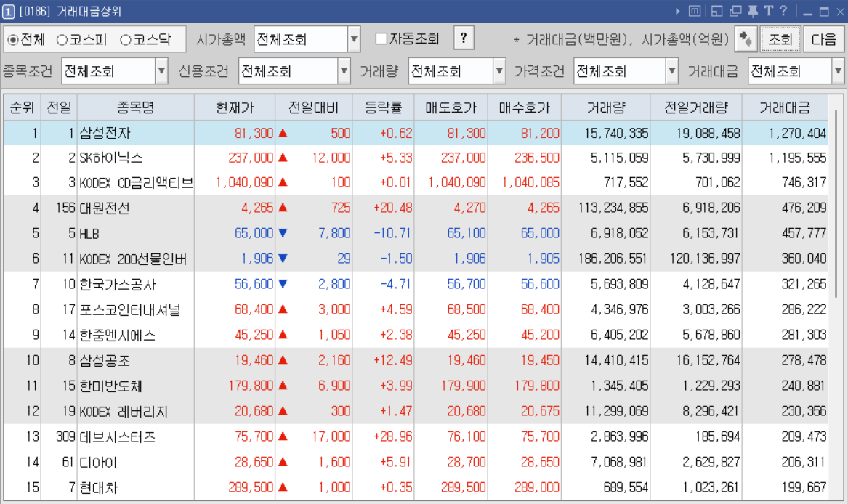This screenshot has height=504, width=848.
Task: Select the KODEX CD금리액티브 row name
Action: 137,183
